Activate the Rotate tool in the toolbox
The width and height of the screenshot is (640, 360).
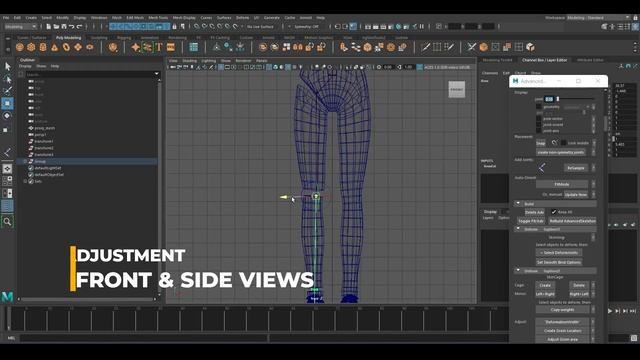pyautogui.click(x=7, y=116)
